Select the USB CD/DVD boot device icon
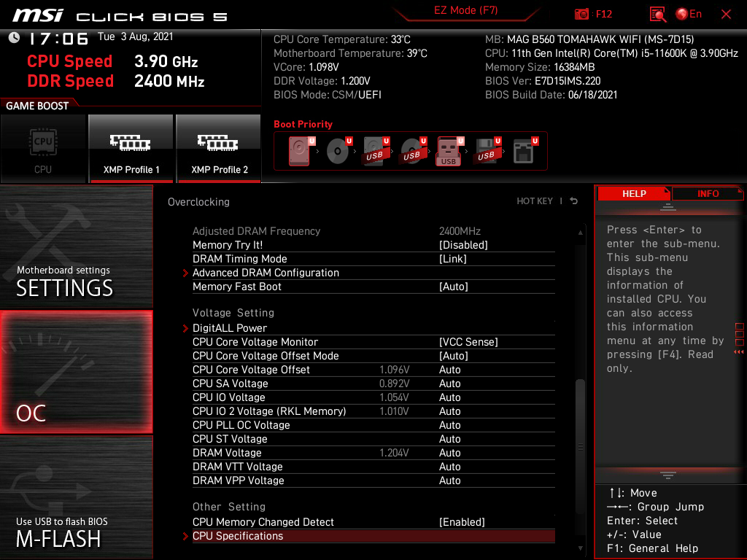This screenshot has width=747, height=560. pyautogui.click(x=413, y=151)
